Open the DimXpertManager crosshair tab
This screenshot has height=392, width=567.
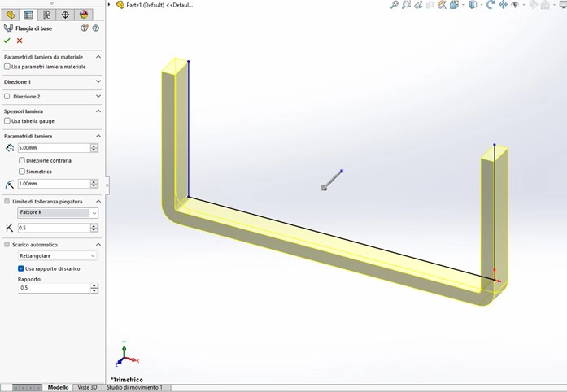pos(65,15)
